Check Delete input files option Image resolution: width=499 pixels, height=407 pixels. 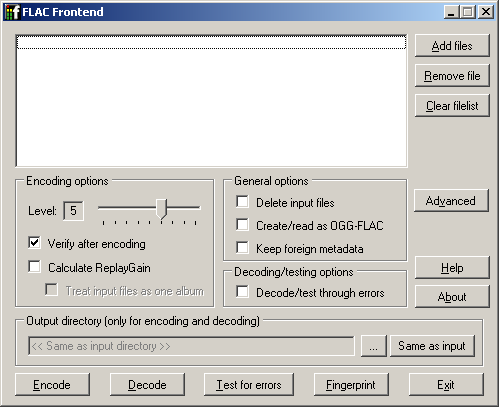coord(242,202)
